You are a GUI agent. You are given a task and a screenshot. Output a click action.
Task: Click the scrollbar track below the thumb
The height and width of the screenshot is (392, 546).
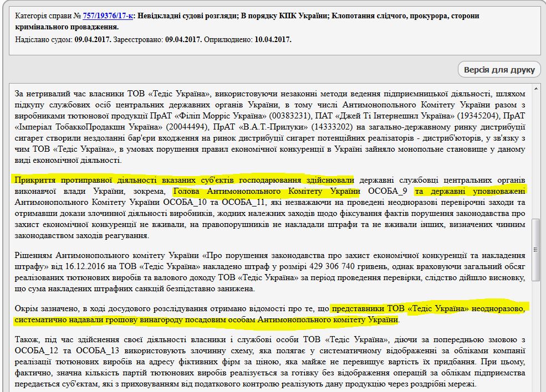tap(536, 332)
